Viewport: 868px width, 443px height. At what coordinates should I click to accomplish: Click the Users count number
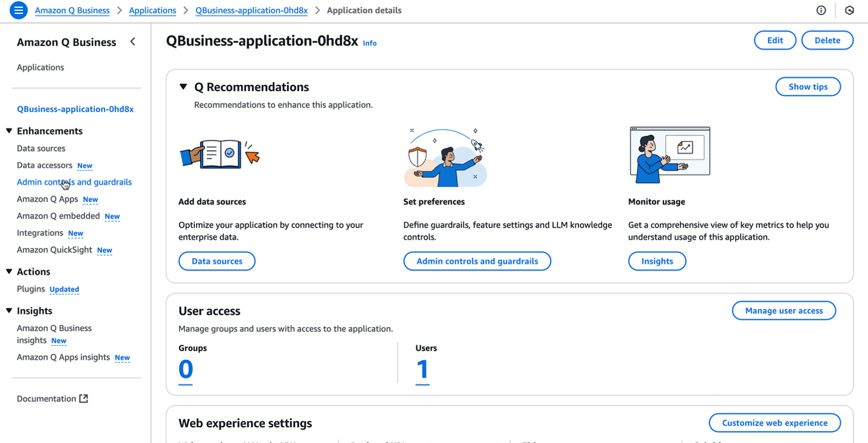[x=422, y=369]
